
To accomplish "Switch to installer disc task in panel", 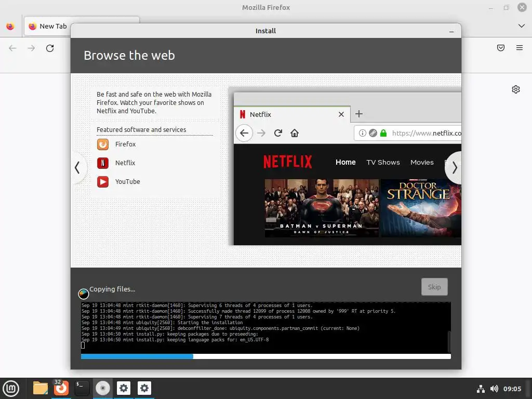I will click(x=102, y=388).
